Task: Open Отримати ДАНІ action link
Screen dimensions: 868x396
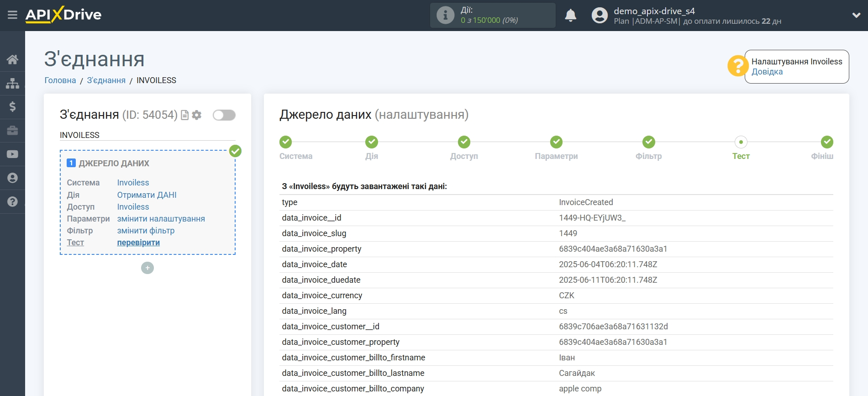Action: tap(147, 195)
